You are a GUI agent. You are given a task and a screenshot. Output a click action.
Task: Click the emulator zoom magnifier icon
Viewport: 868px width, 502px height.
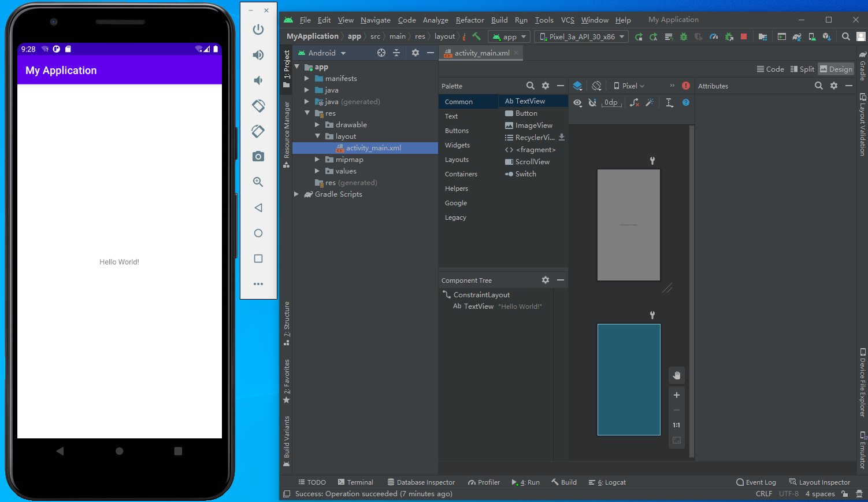pyautogui.click(x=258, y=182)
